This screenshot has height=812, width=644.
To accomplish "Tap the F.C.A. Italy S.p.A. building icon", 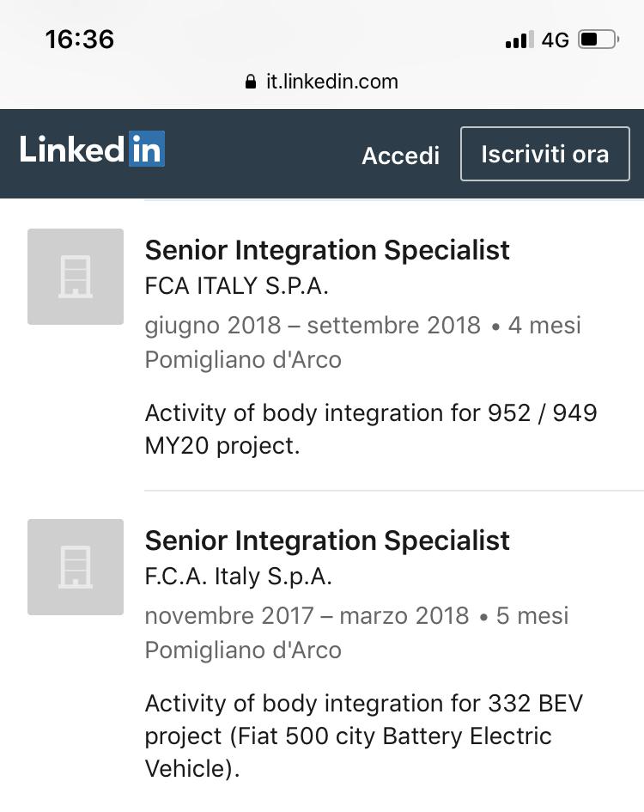I will coord(76,567).
